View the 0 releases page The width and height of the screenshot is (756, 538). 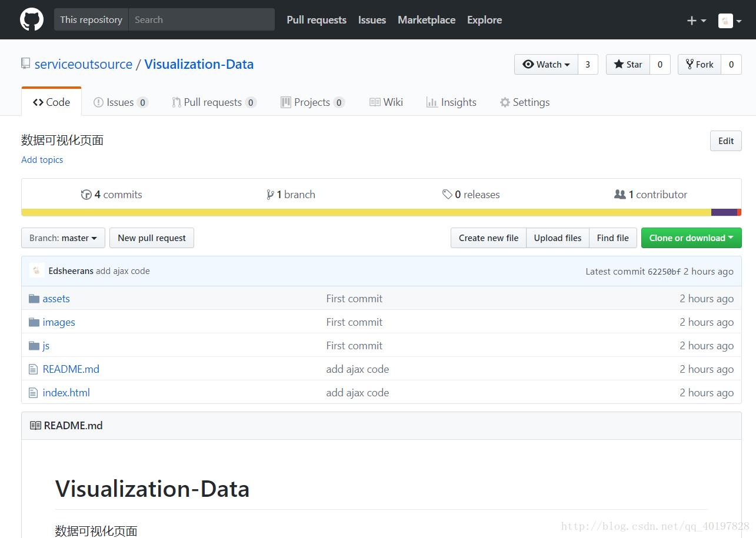coord(471,195)
